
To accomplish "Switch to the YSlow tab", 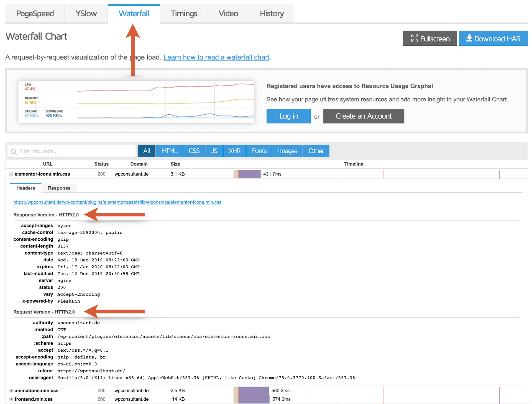I will point(86,14).
